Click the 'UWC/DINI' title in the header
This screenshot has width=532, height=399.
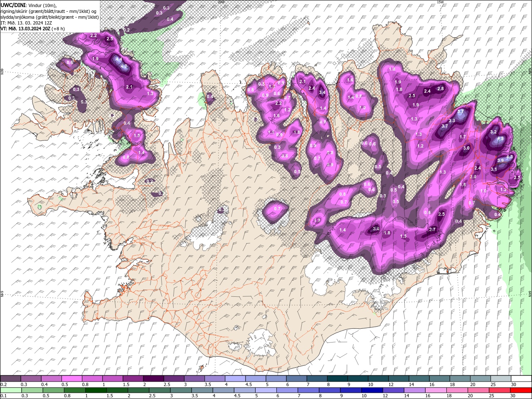pyautogui.click(x=14, y=5)
